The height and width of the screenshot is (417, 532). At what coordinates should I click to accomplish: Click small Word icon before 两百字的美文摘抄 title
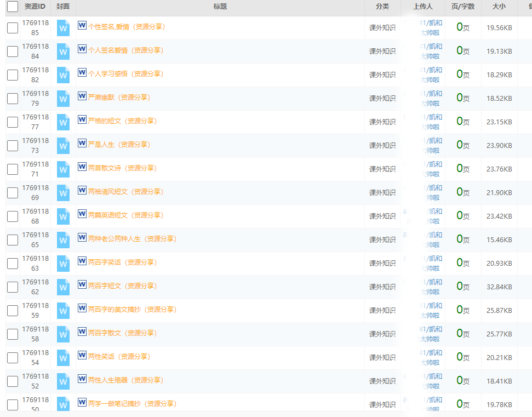82,308
